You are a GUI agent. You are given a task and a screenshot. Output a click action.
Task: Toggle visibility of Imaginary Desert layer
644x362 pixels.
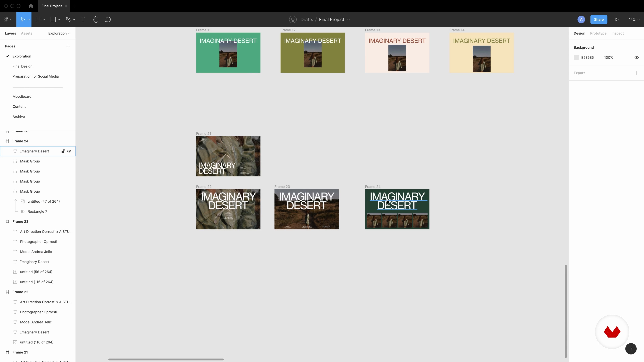click(69, 151)
